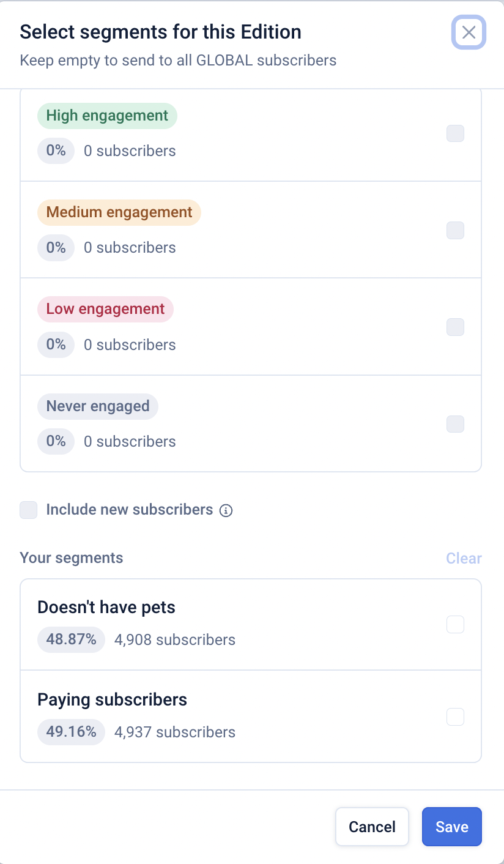Enable Include new subscribers checkbox

[29, 510]
